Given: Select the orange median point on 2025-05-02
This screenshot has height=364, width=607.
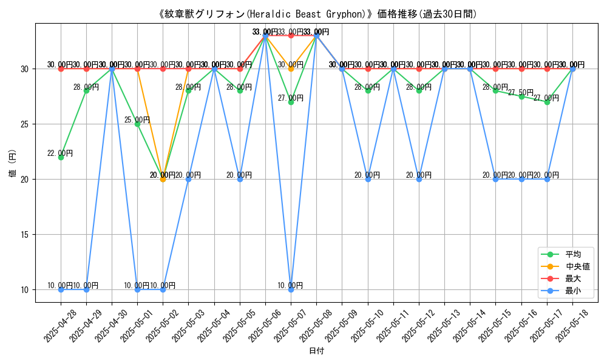Looking at the screenshot, I should point(163,180).
